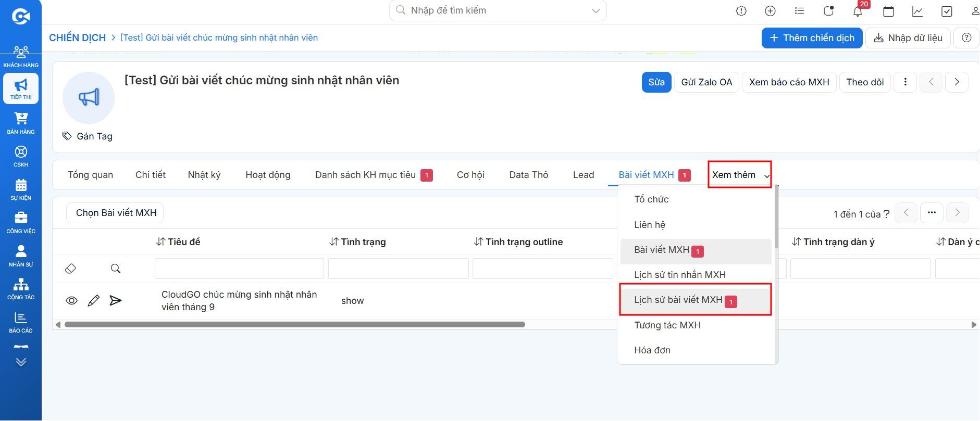980x421 pixels.
Task: Open the Tiếp thị module
Action: click(21, 88)
